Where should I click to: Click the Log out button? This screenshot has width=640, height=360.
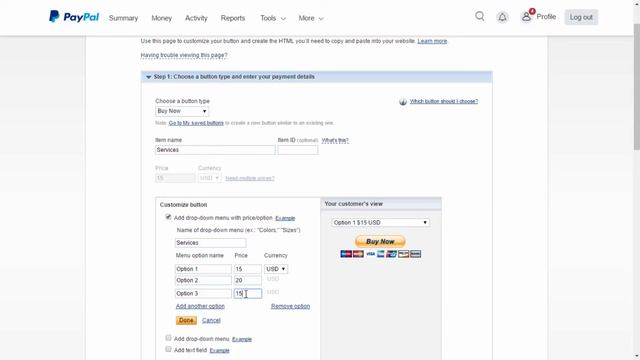click(581, 17)
